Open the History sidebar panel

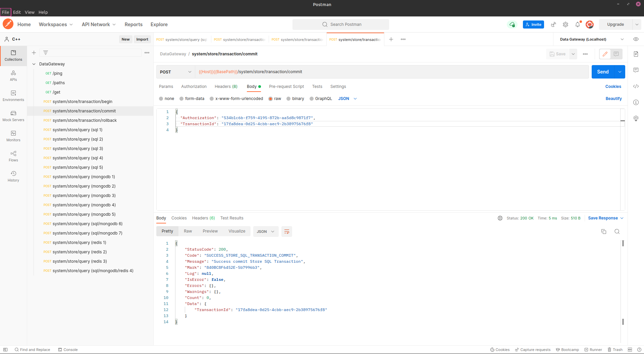point(13,176)
